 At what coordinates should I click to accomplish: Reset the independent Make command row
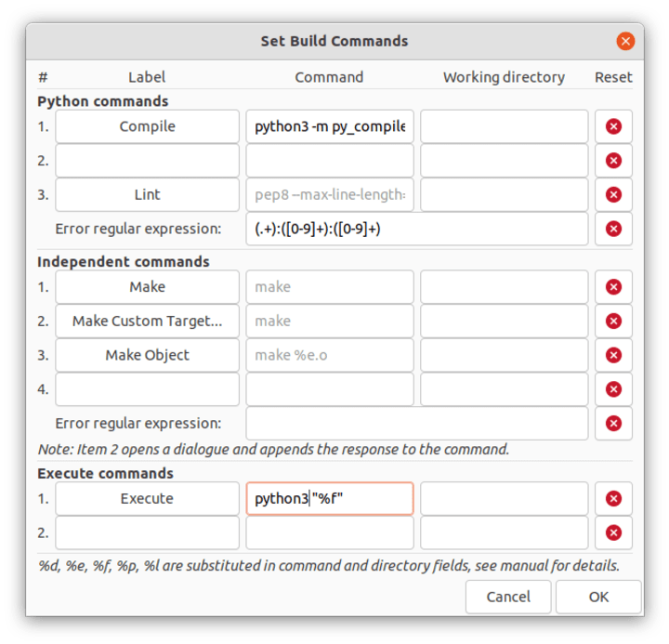613,287
